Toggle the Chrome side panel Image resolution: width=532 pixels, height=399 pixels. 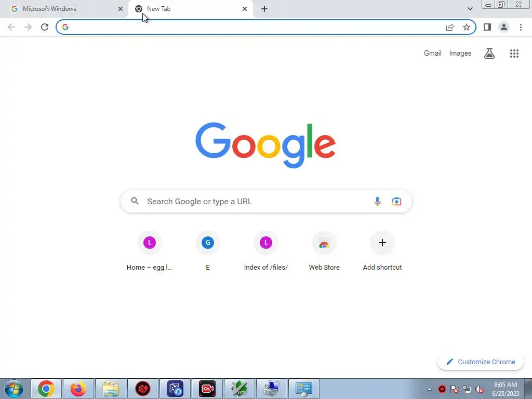[x=487, y=27]
